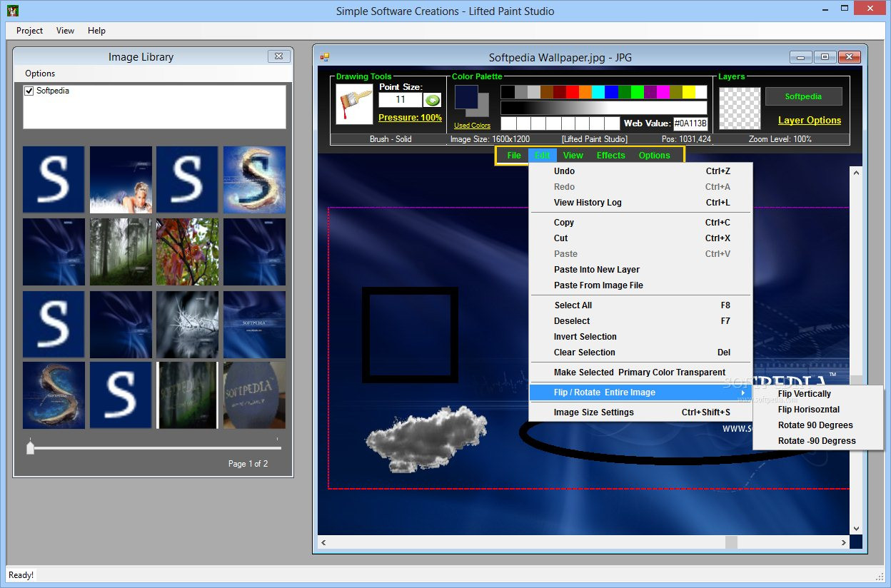Choose Select All
The width and height of the screenshot is (891, 588).
point(641,305)
